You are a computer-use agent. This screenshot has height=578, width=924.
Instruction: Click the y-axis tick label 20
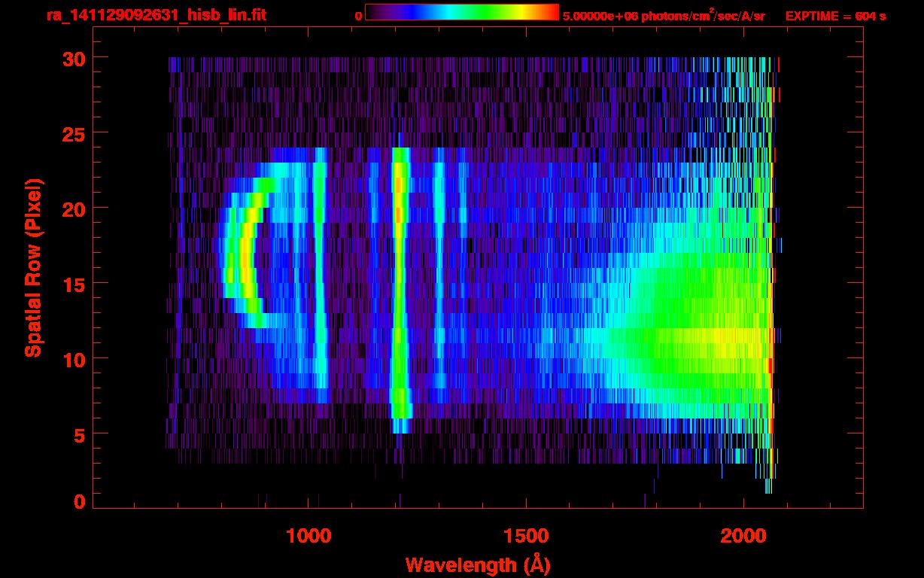click(x=74, y=208)
